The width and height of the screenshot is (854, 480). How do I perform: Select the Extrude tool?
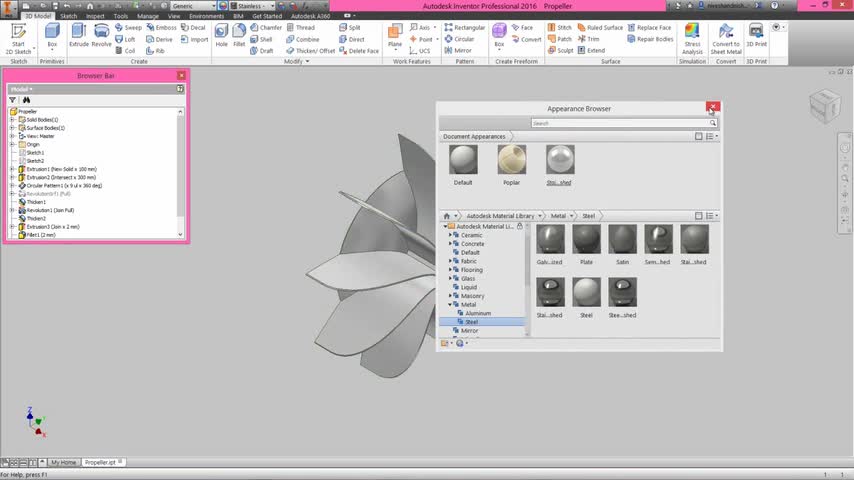click(79, 36)
